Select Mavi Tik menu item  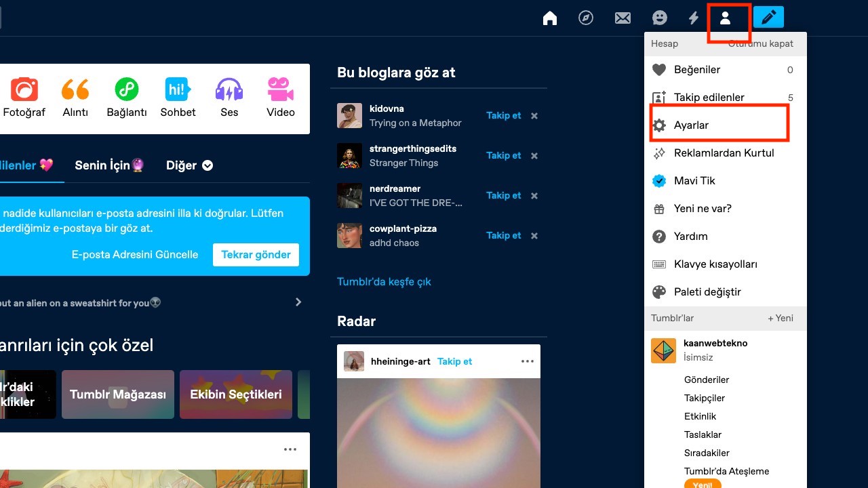(726, 181)
